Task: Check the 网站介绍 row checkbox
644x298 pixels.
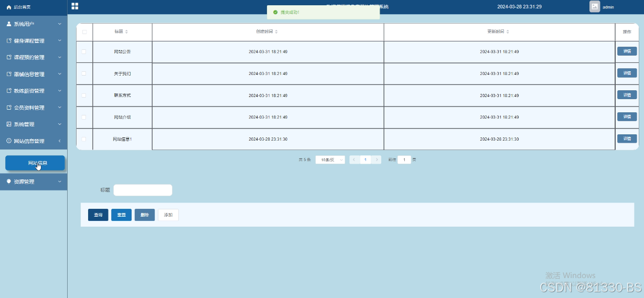Action: coord(84,117)
